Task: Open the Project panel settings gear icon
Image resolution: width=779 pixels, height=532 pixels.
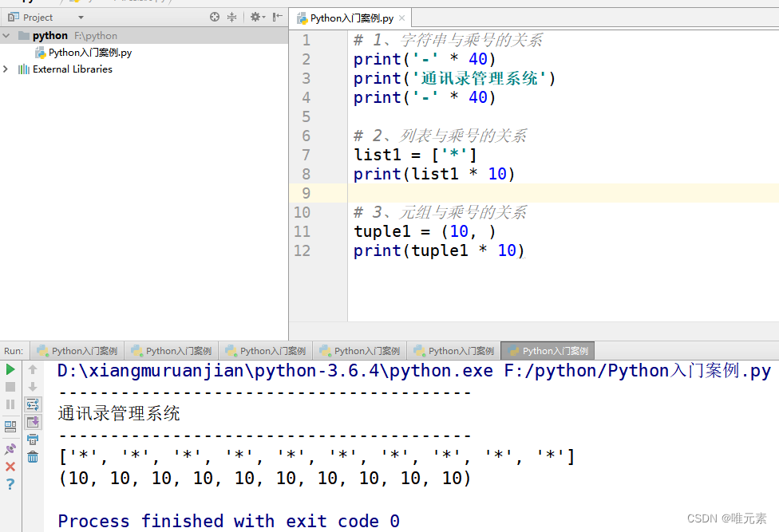Action: coord(257,16)
